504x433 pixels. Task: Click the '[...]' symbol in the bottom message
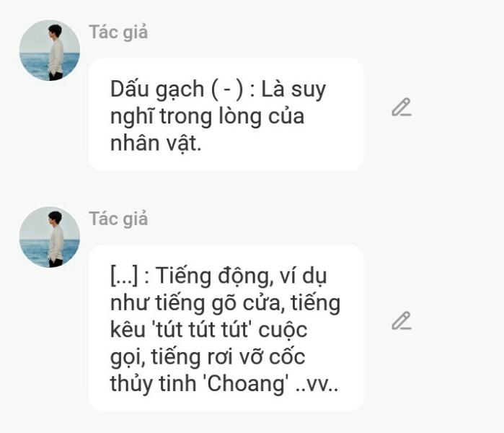[124, 276]
